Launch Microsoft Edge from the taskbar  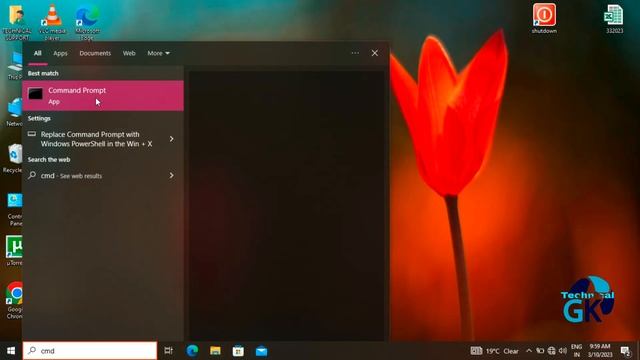pyautogui.click(x=192, y=351)
